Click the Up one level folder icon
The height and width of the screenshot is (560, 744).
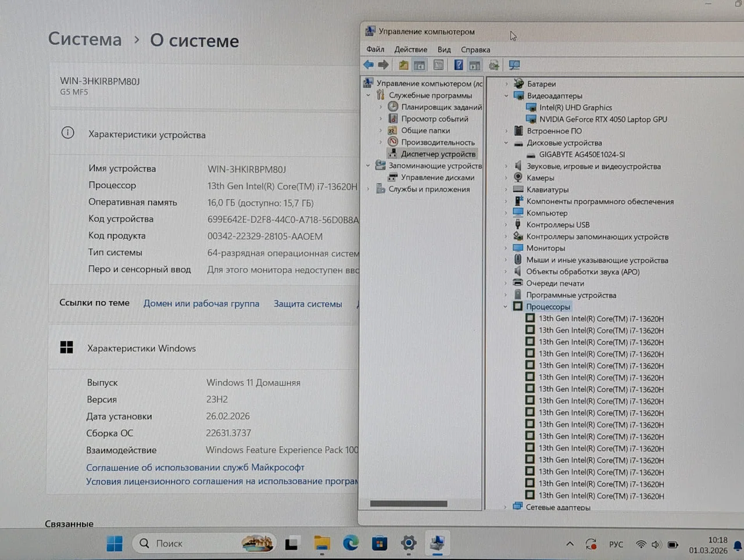[x=403, y=65]
